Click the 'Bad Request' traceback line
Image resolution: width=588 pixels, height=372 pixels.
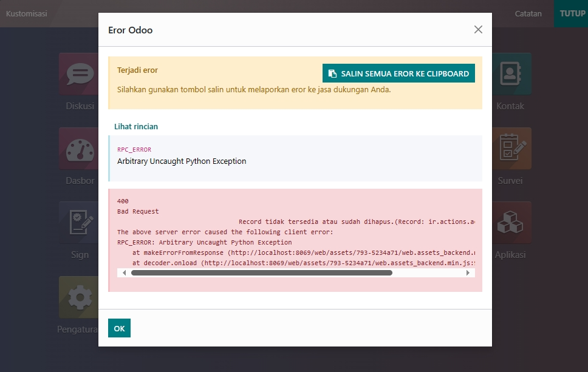[138, 211]
